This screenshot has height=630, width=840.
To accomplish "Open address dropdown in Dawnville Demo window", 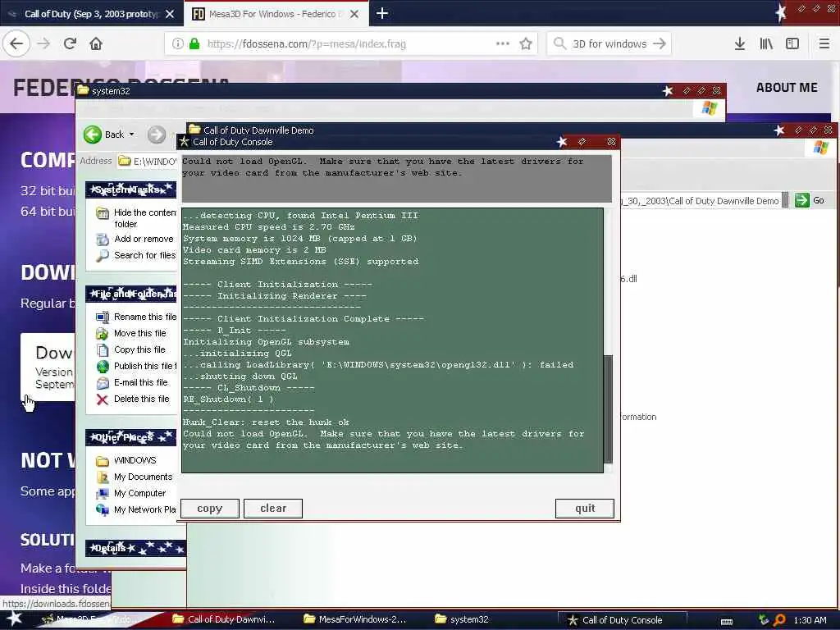I will pyautogui.click(x=785, y=201).
